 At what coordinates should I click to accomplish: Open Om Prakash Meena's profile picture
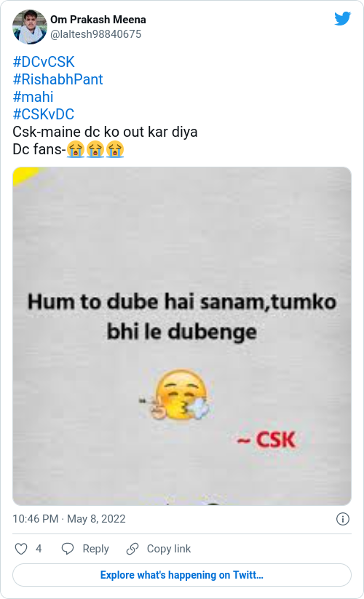(x=29, y=27)
